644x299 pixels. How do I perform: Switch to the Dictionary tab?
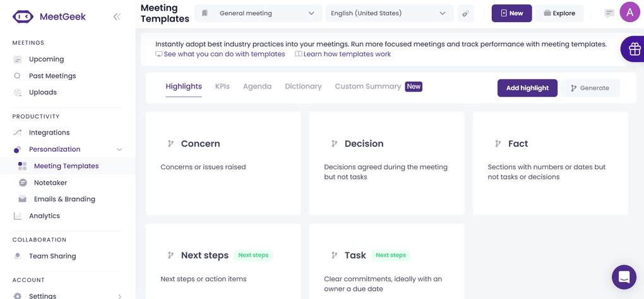click(303, 87)
